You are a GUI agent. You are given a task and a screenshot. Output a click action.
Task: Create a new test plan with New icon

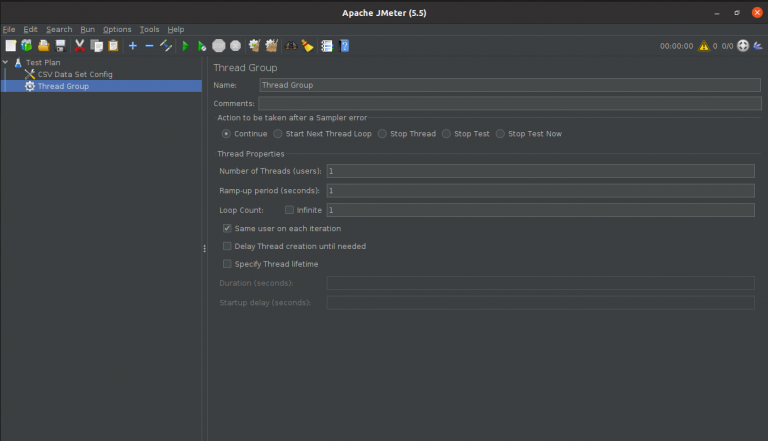[10, 46]
